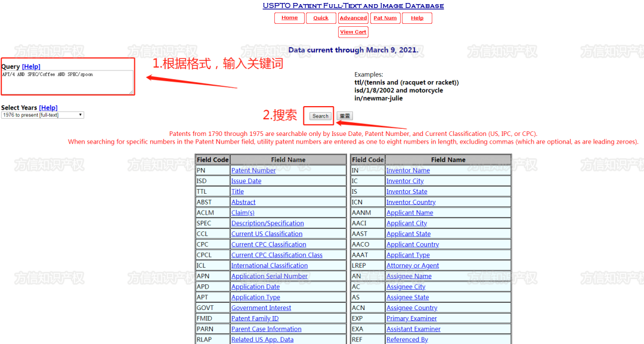Open the Applicant Type link
The width and height of the screenshot is (644, 344).
[408, 255]
